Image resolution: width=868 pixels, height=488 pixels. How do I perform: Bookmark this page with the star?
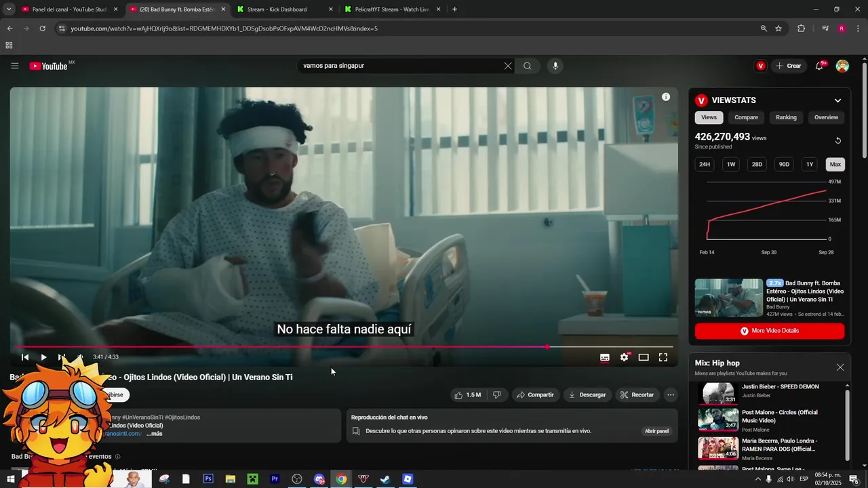(778, 28)
